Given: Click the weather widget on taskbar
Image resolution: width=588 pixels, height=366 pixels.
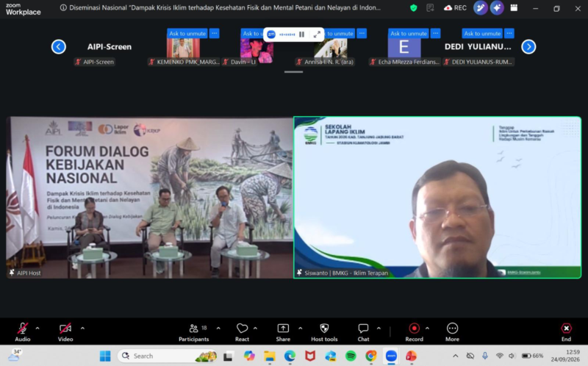Looking at the screenshot, I should point(14,355).
